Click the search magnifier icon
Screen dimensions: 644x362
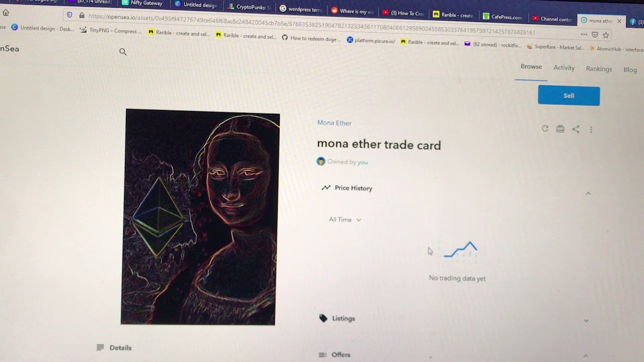pyautogui.click(x=123, y=52)
